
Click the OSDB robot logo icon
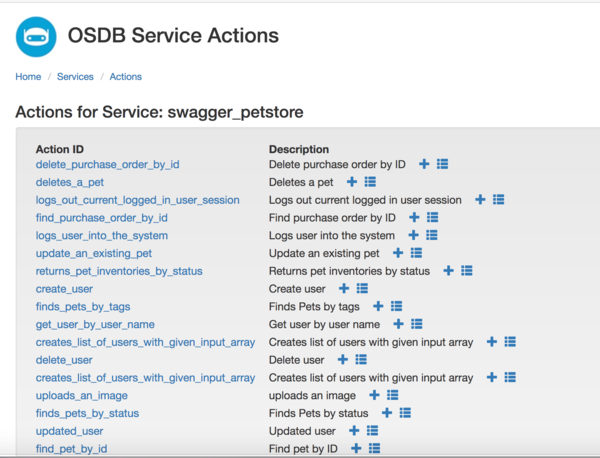[x=36, y=37]
